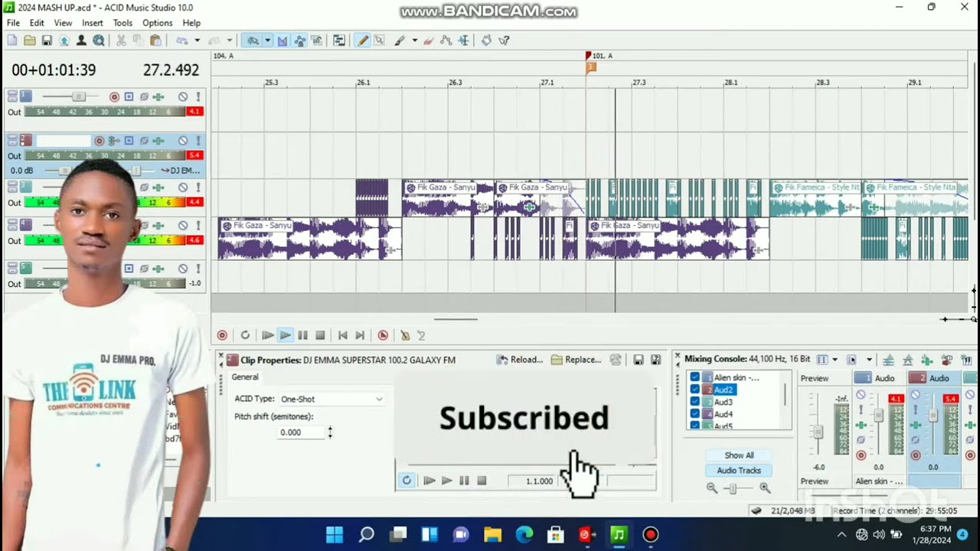Image resolution: width=980 pixels, height=551 pixels.
Task: Arm track 1 for record
Action: tap(114, 96)
